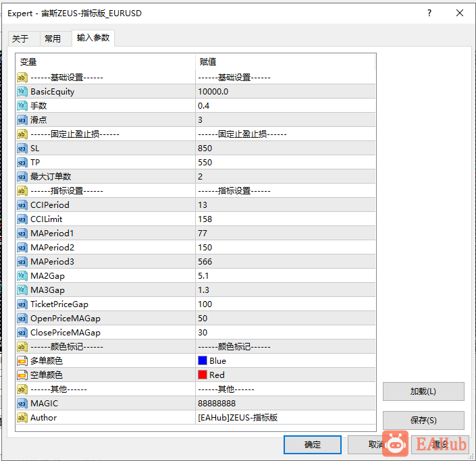Screen dimensions: 476x461
Task: Click the 手数 variable type icon
Action: click(22, 106)
